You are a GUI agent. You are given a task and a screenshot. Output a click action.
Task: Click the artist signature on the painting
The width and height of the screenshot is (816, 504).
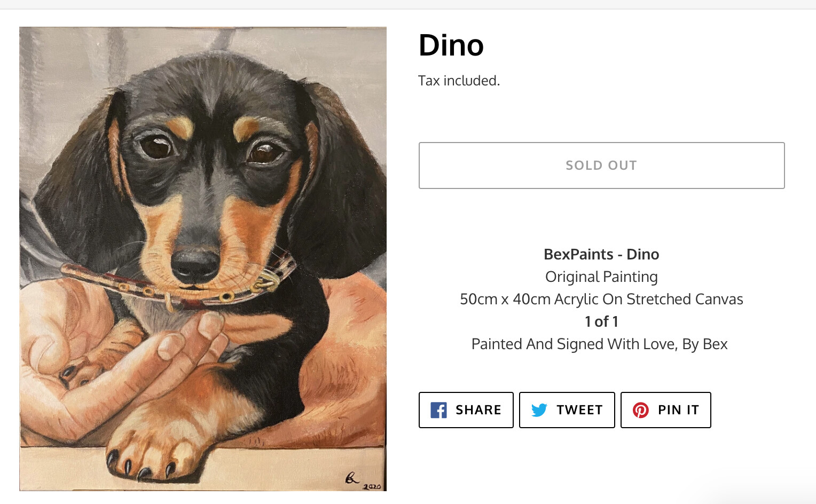click(352, 477)
